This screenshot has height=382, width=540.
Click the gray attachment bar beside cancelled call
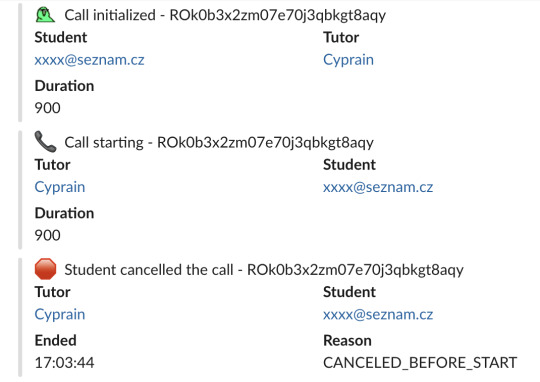[x=20, y=317]
